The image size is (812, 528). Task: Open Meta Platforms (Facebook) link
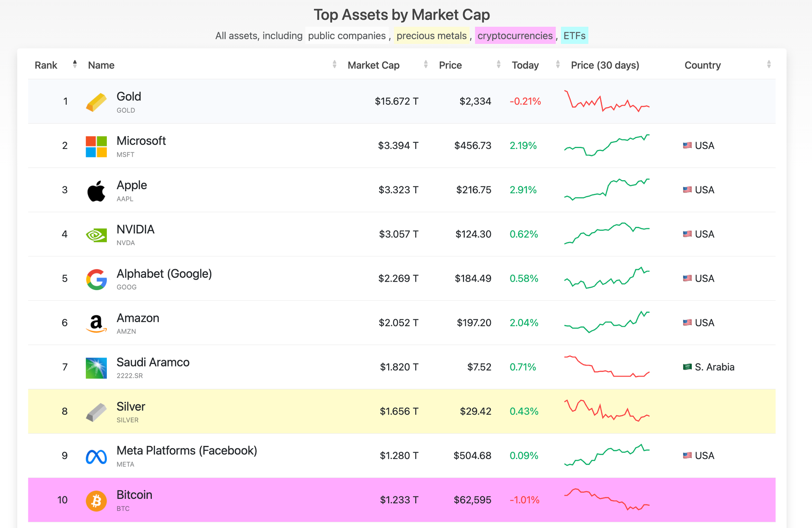(187, 450)
